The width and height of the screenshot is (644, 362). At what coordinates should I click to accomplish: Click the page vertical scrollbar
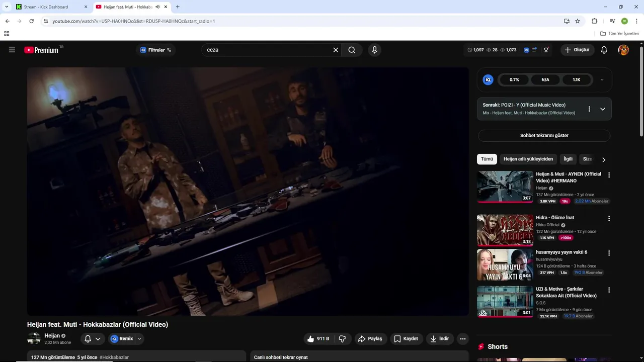[641, 90]
